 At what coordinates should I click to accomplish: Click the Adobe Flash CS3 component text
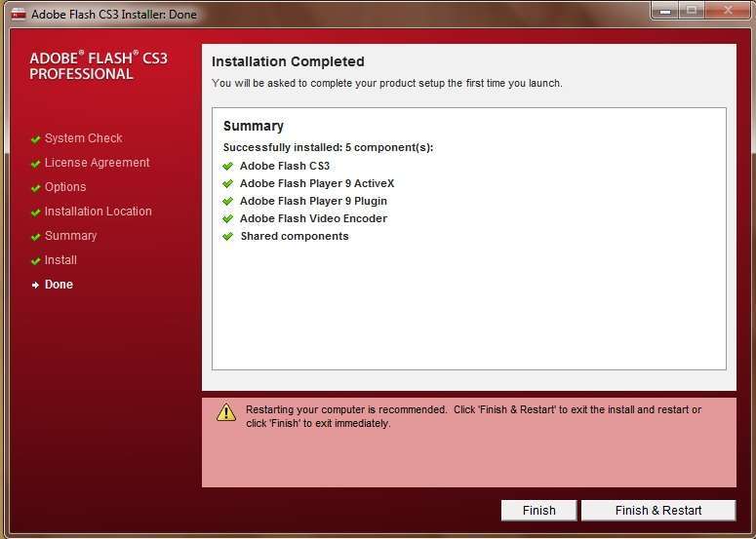coord(285,166)
